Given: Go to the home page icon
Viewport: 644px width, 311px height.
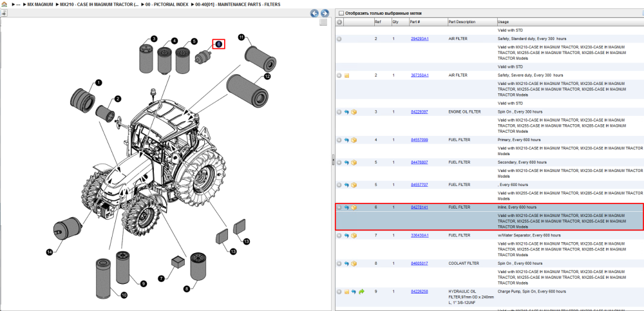Looking at the screenshot, I should click(x=5, y=5).
